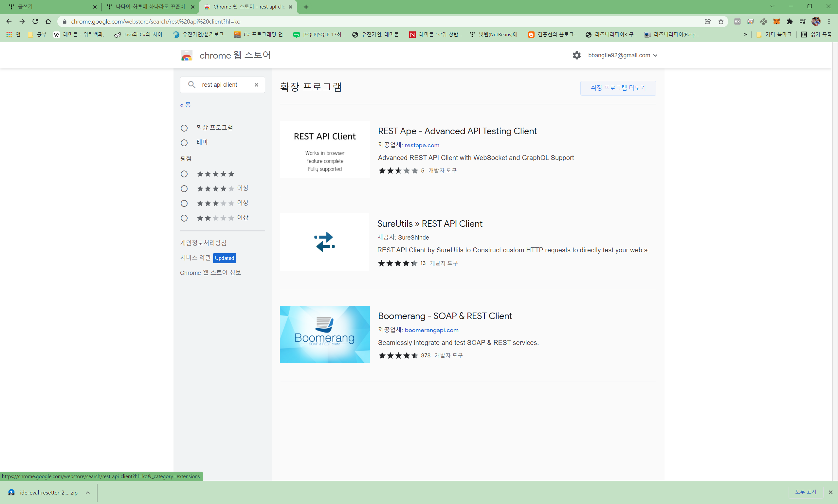Open boomerangapi.com provider link
This screenshot has width=838, height=504.
(x=431, y=330)
